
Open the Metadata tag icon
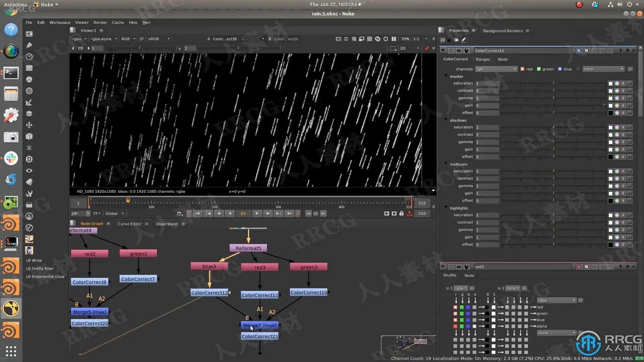tap(29, 182)
